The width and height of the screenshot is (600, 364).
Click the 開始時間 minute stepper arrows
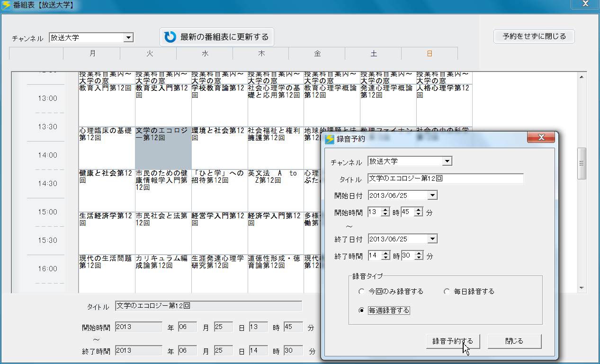pyautogui.click(x=418, y=213)
